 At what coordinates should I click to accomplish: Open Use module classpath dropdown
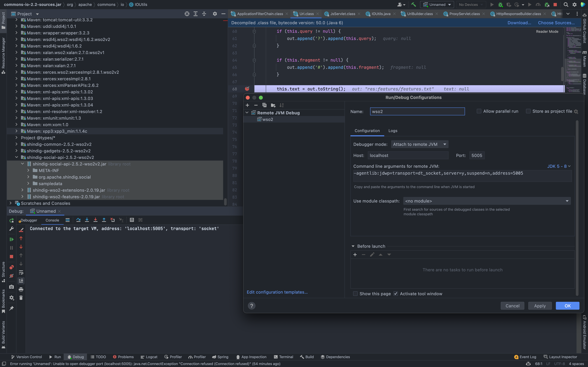coord(487,201)
